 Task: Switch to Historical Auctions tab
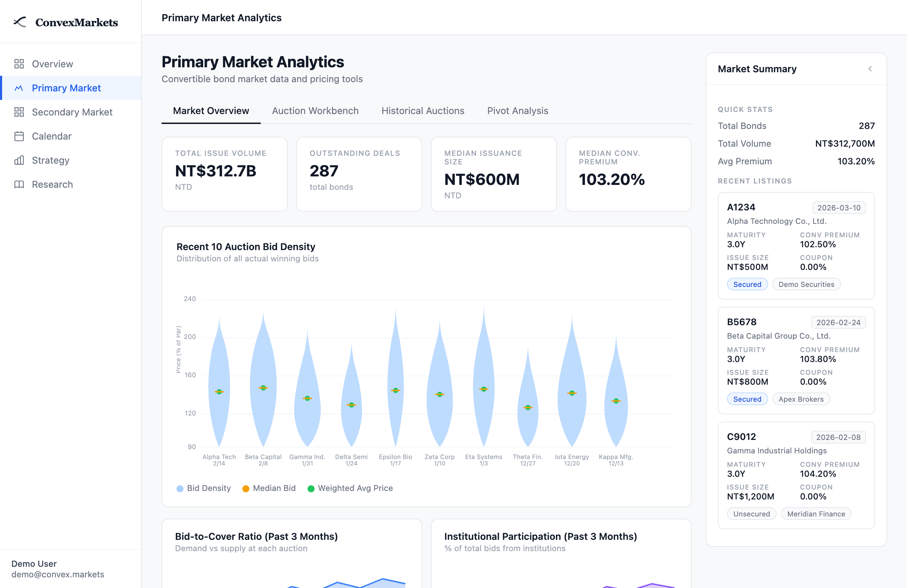click(x=423, y=111)
